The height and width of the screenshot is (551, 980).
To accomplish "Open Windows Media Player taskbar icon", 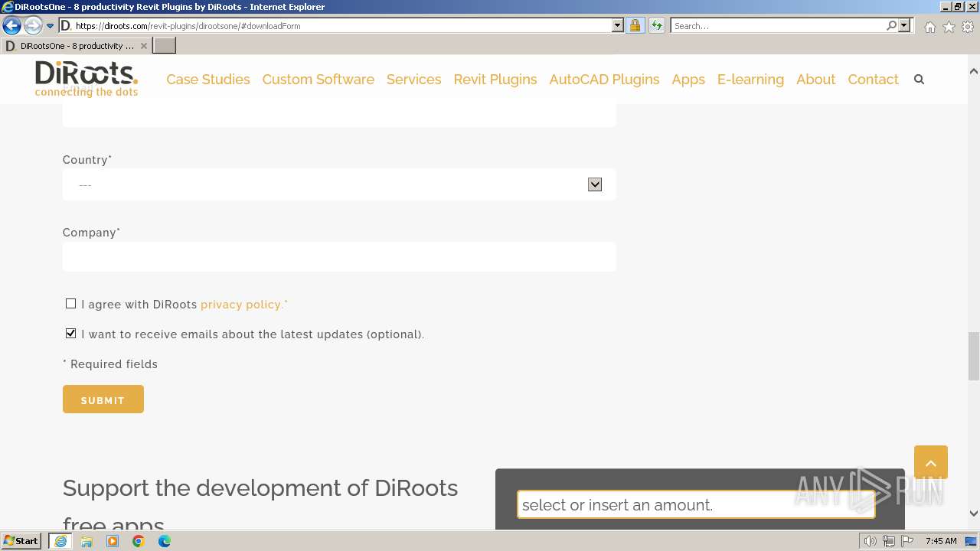I will 113,541.
